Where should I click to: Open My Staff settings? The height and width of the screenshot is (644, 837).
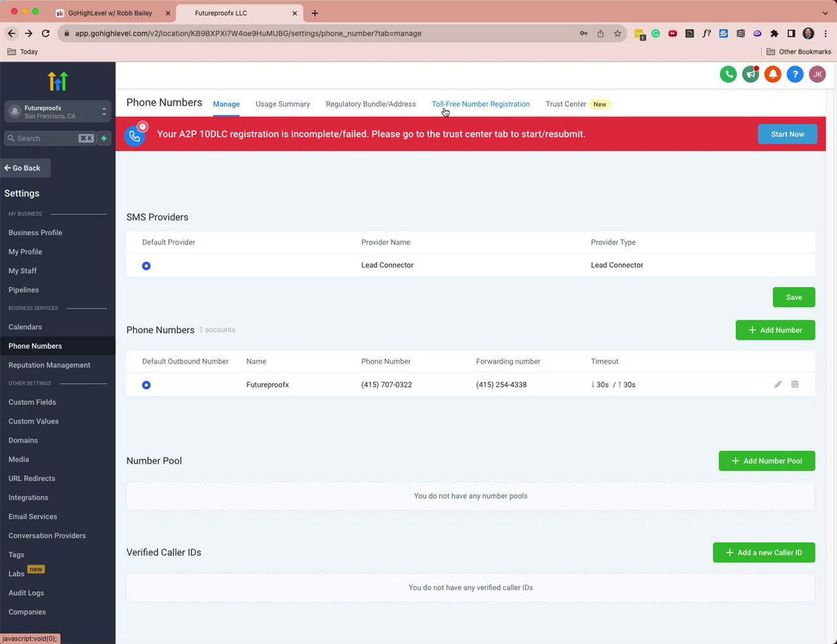(22, 271)
